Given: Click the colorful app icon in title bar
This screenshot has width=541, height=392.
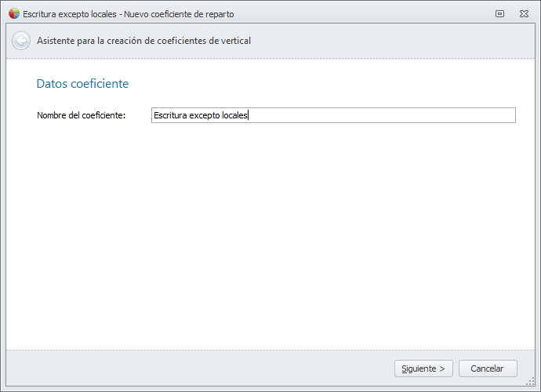Looking at the screenshot, I should click(x=13, y=14).
